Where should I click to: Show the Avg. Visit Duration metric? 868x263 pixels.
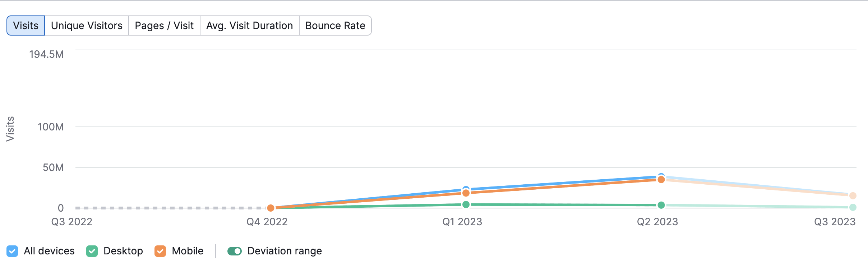pos(249,26)
